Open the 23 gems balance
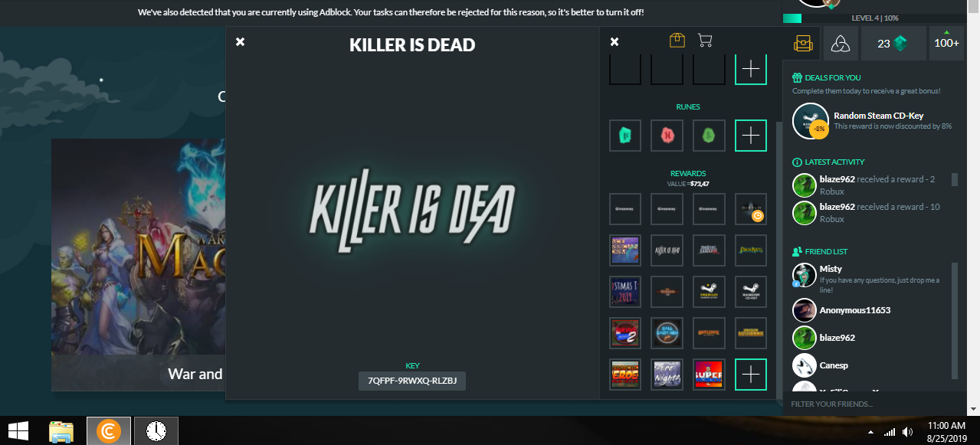 click(893, 43)
